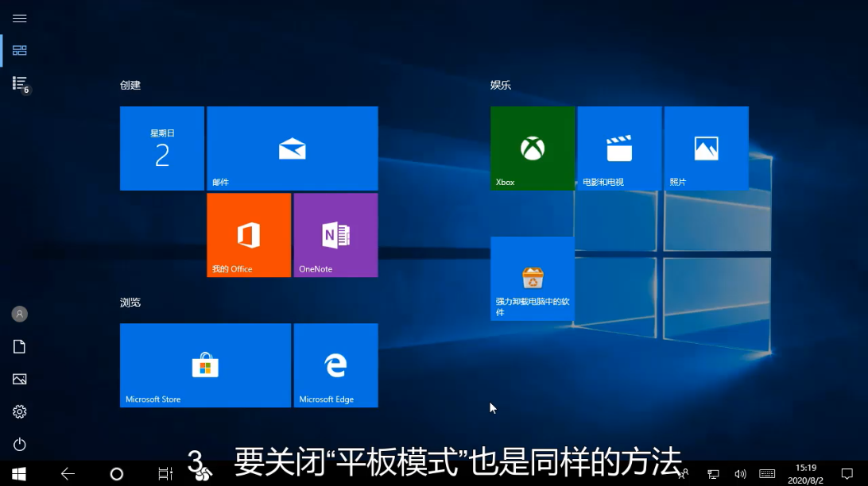The width and height of the screenshot is (868, 486).
Task: Open the volume control in tray
Action: point(740,474)
